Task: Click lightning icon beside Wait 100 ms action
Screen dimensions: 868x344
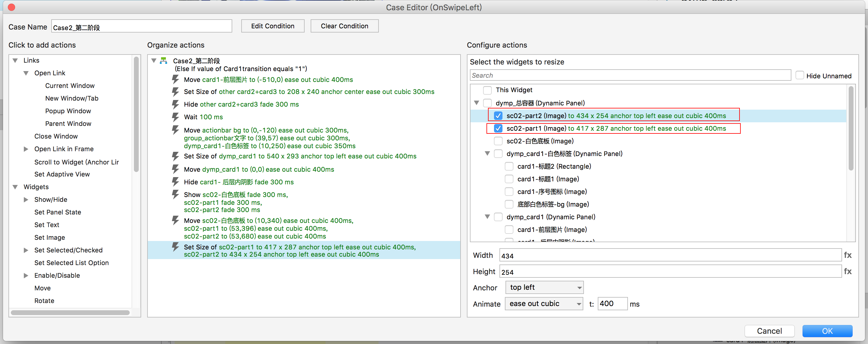Action: (175, 117)
